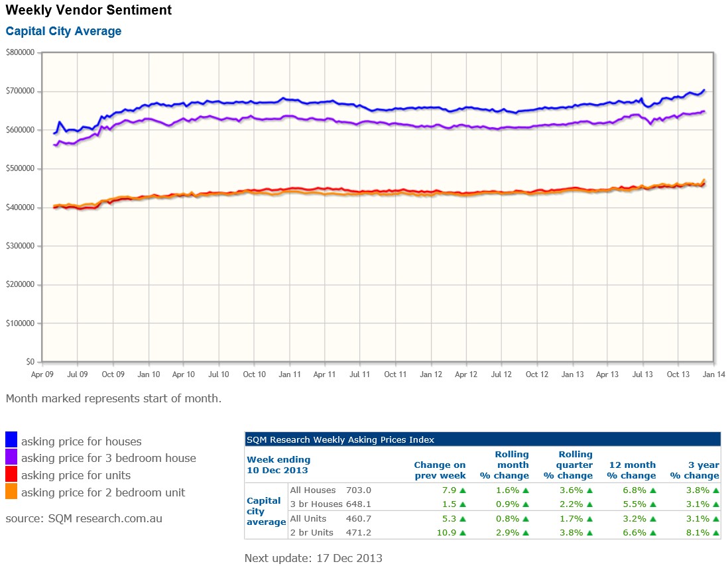The height and width of the screenshot is (566, 728).
Task: Click red swatch for asking price for units
Action: 11,475
